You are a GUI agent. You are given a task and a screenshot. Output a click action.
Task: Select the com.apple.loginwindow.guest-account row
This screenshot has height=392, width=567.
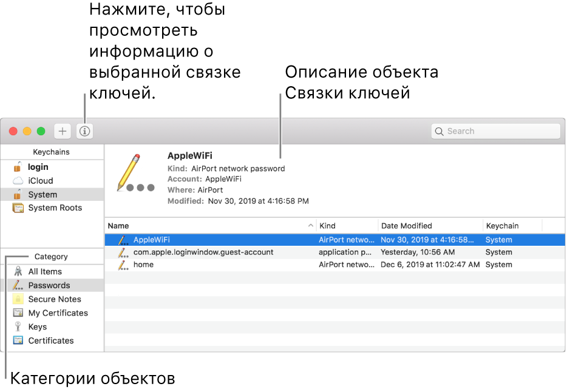(x=335, y=252)
